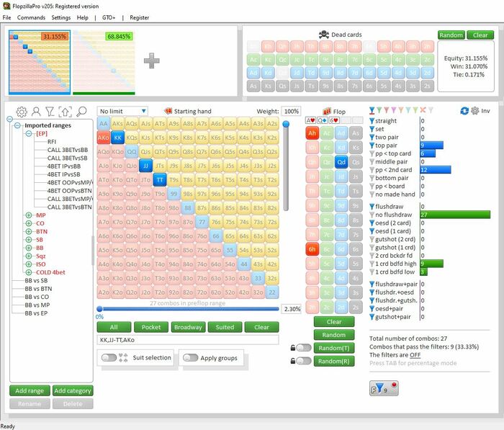
Task: Deselect the Qd card in flop selector
Action: pos(341,162)
